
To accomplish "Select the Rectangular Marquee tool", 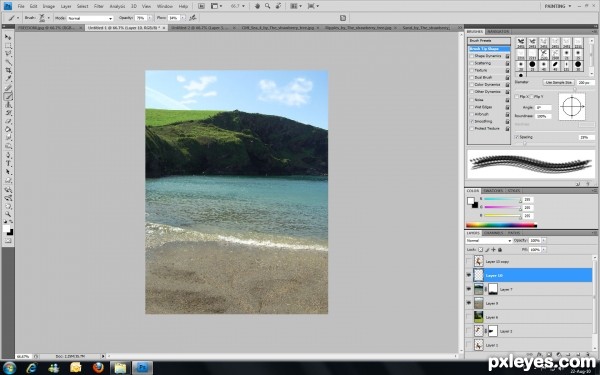I will pyautogui.click(x=8, y=46).
